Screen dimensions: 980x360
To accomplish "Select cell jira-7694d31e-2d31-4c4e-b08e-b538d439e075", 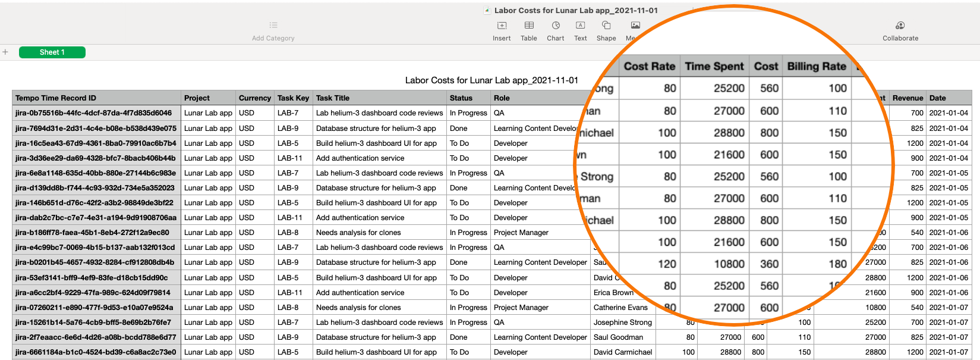I will (x=96, y=128).
